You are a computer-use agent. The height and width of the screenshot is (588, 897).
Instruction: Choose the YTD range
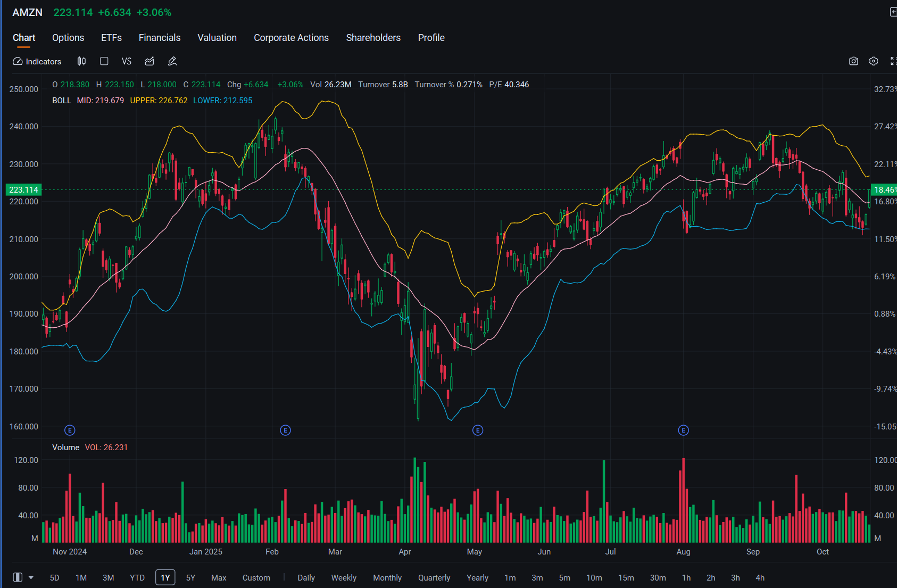pos(137,578)
